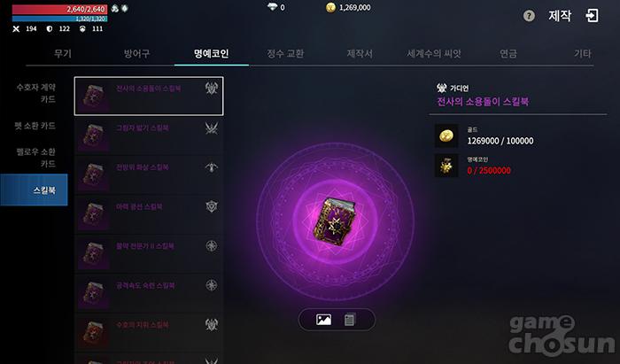This screenshot has width=620, height=364.
Task: Click 명예코인 material medal icon
Action: point(446,166)
